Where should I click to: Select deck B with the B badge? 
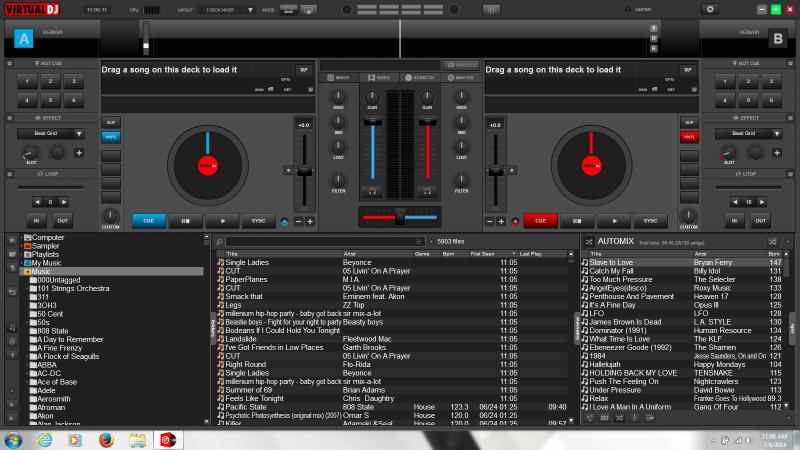pyautogui.click(x=778, y=39)
